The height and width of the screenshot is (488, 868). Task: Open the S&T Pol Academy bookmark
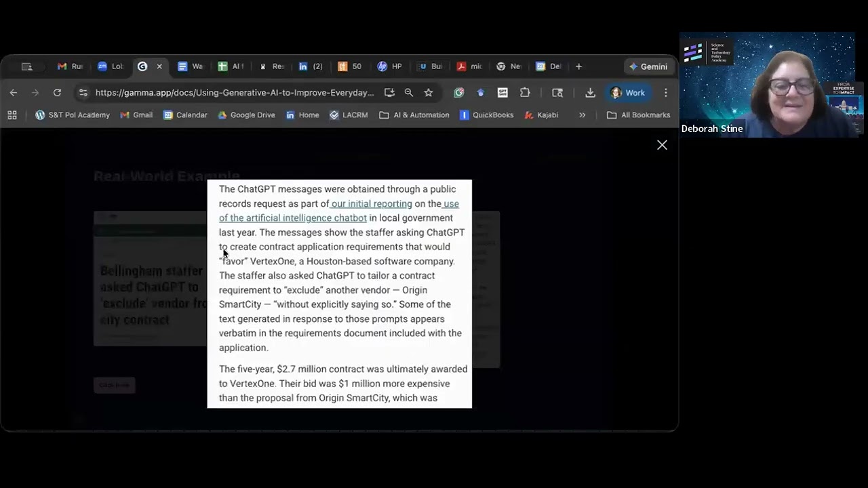pos(73,115)
